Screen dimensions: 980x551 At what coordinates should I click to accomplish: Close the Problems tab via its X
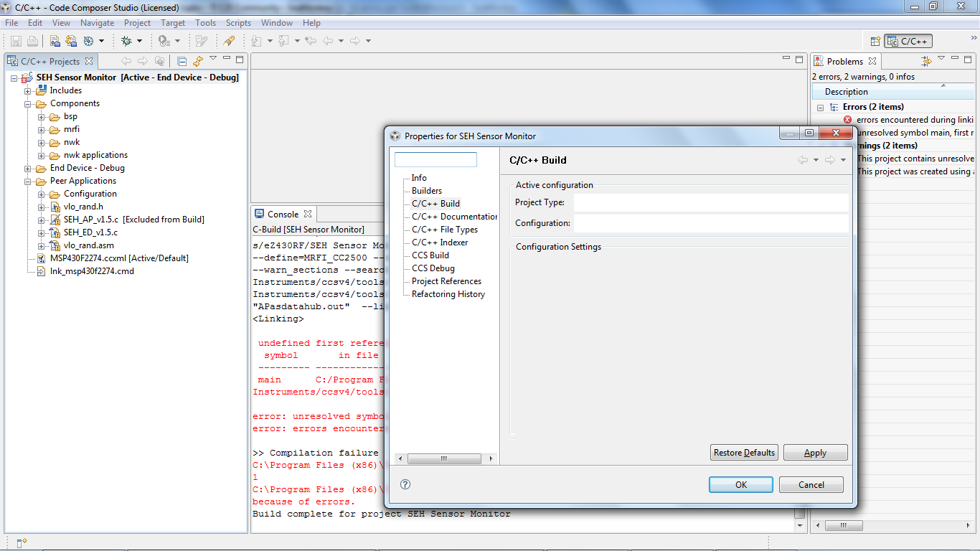point(872,61)
